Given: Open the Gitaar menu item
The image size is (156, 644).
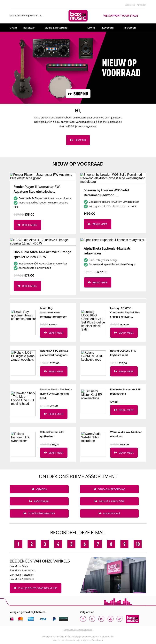Looking at the screenshot, I should click(13, 28).
